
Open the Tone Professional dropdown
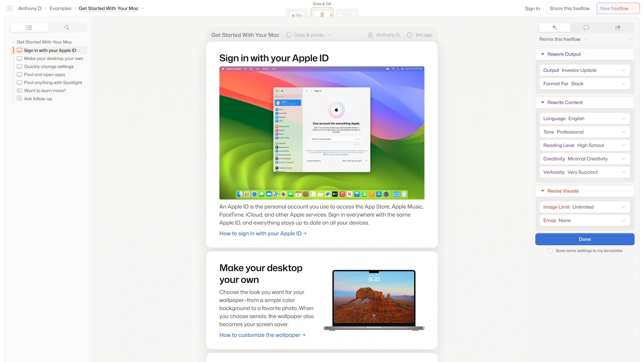coord(585,132)
